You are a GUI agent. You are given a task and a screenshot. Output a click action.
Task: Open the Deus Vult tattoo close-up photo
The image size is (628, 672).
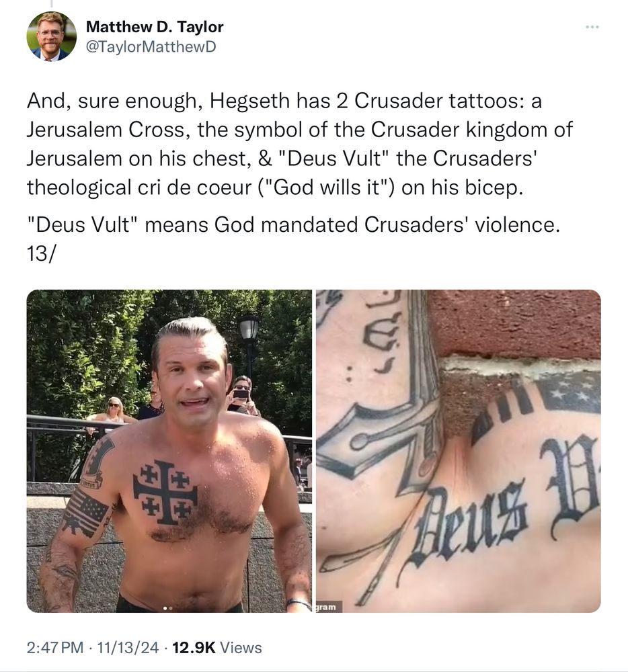click(459, 451)
